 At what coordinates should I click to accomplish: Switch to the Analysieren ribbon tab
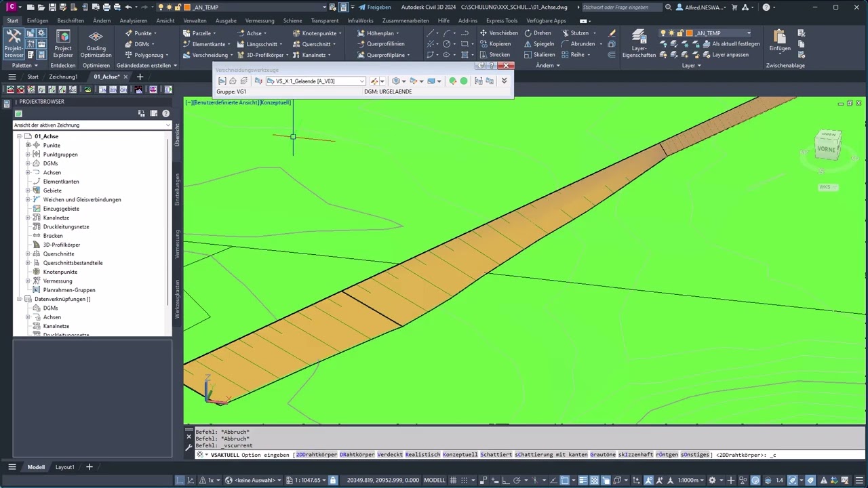pyautogui.click(x=134, y=20)
